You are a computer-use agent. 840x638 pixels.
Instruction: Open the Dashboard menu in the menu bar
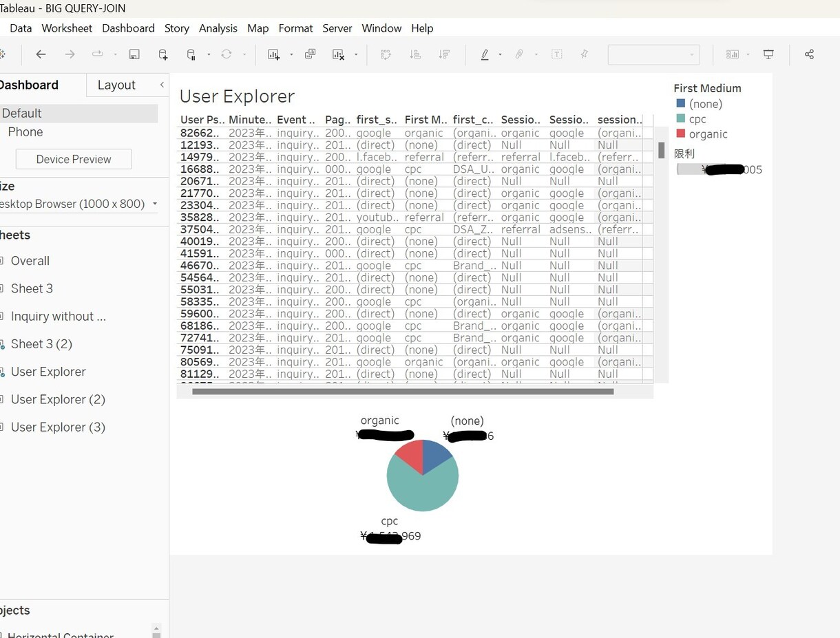point(128,28)
